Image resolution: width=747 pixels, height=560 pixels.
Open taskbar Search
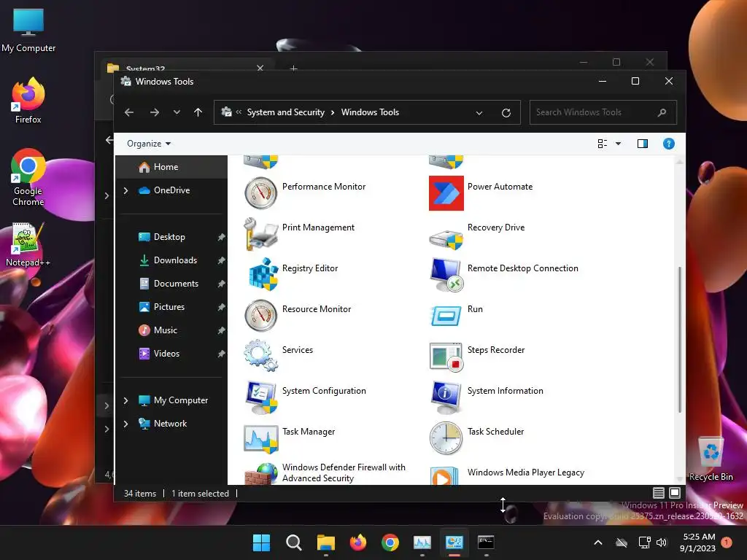[293, 542]
